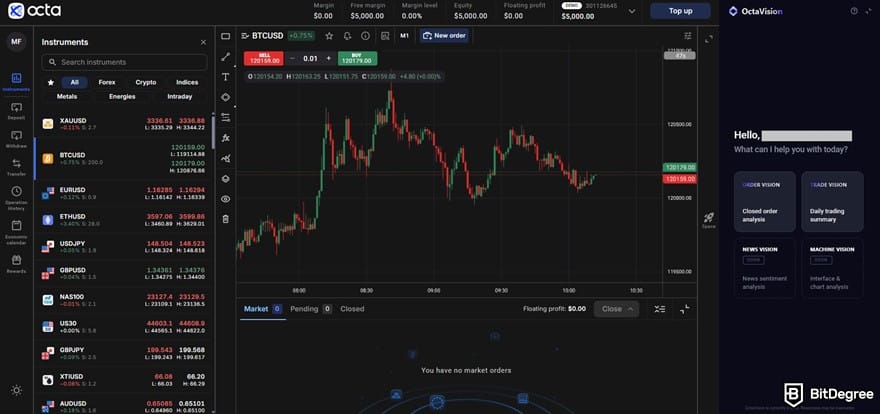Screen dimensions: 880x414
Task: Open the Rewards section in sidebar
Action: [x=16, y=264]
